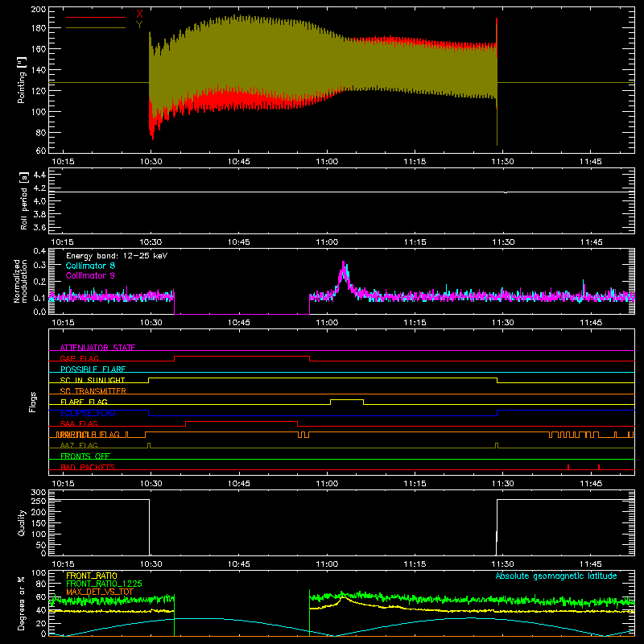This screenshot has height=644, width=644.
Task: Select the SC_TRANSMITTER flag label
Action: pyautogui.click(x=93, y=390)
